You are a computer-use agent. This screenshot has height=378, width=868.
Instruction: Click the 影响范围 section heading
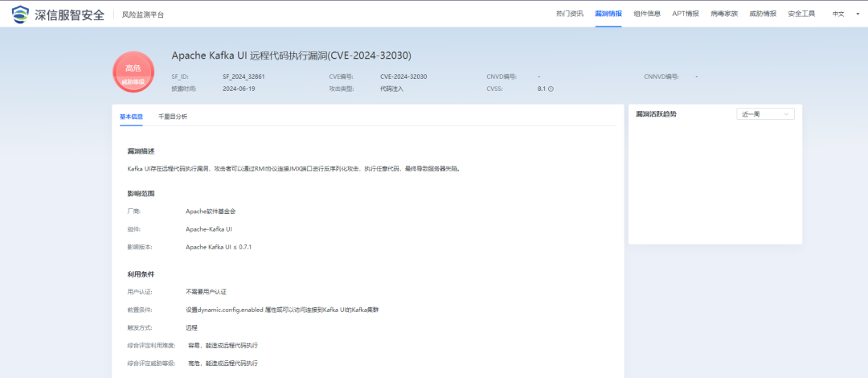141,194
